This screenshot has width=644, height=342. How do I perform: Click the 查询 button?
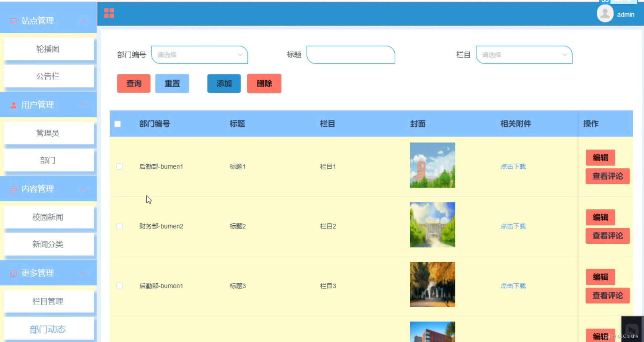pos(134,83)
